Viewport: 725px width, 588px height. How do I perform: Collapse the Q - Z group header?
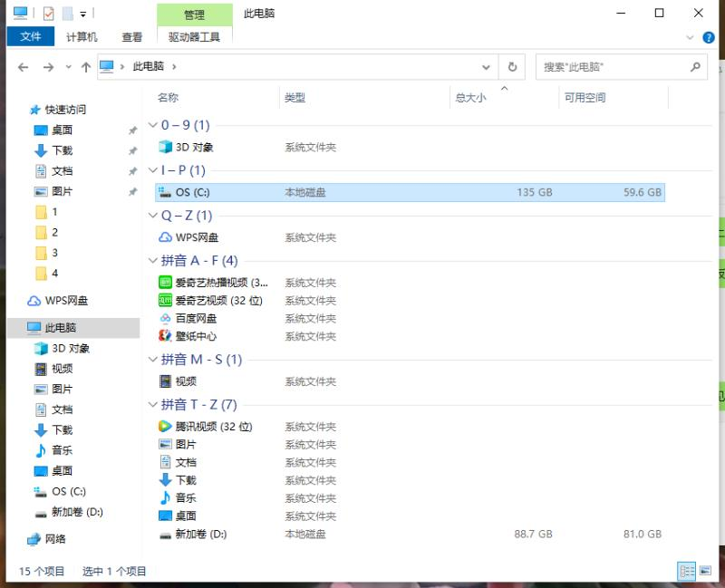153,216
